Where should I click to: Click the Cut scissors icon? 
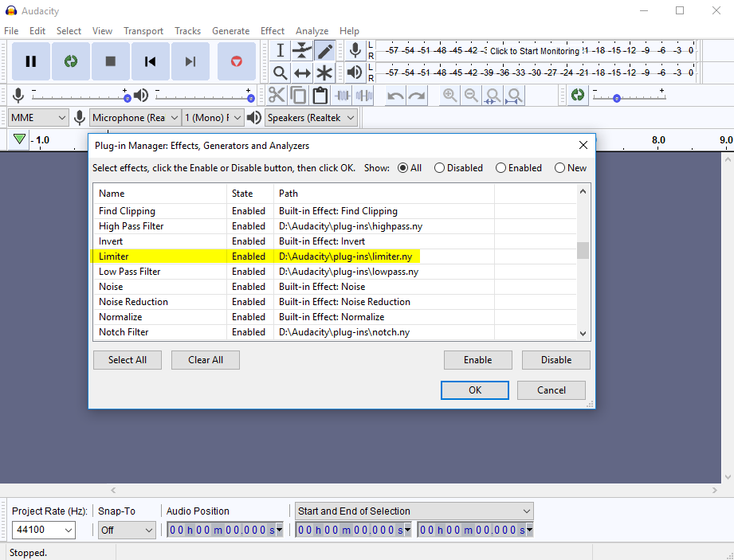pyautogui.click(x=277, y=96)
